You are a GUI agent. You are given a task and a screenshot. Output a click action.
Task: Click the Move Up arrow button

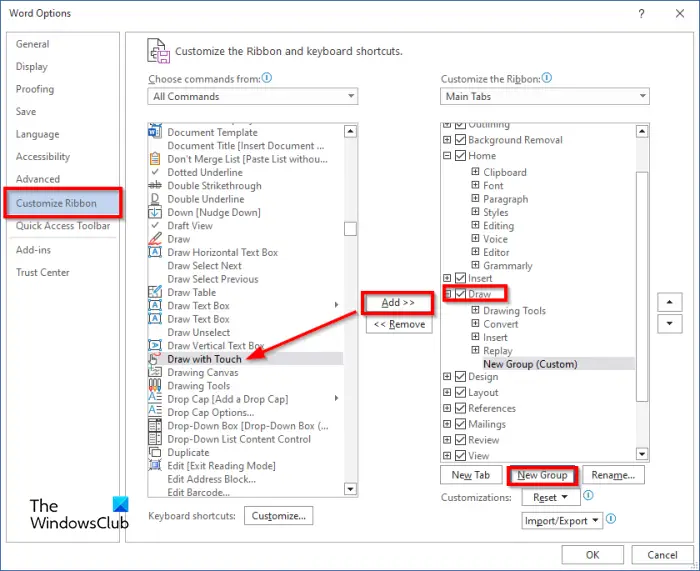pos(669,302)
